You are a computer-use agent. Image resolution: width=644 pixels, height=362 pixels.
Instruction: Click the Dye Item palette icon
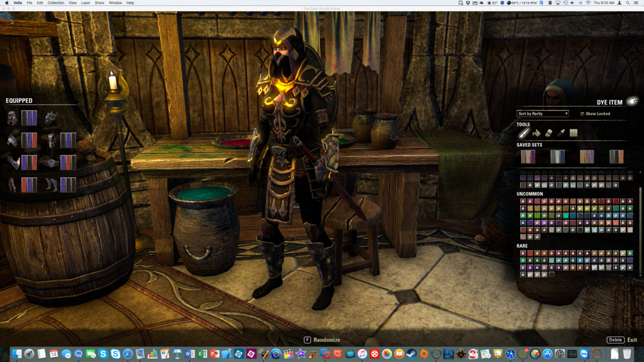632,101
